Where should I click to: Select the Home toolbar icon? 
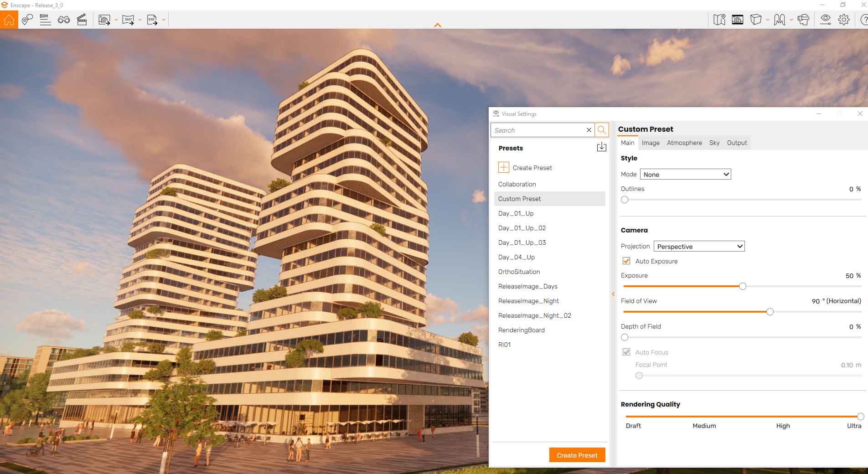(x=9, y=19)
